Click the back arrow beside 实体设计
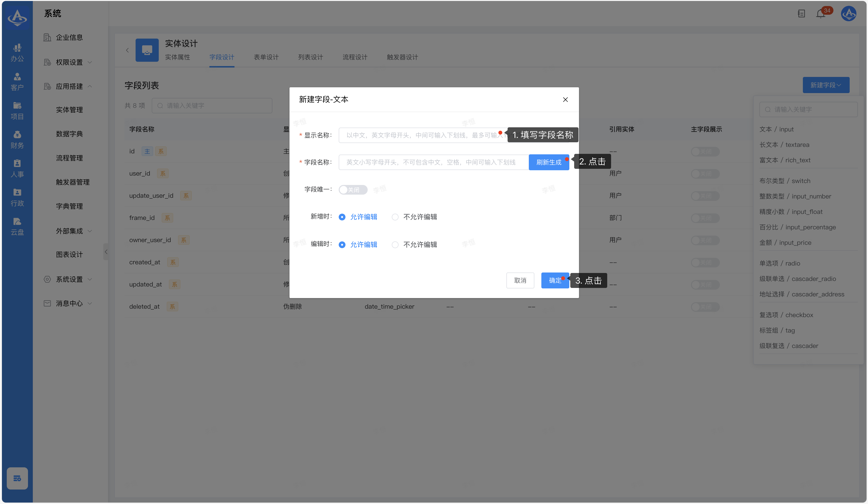Screen dimensions: 868x504 tap(127, 50)
